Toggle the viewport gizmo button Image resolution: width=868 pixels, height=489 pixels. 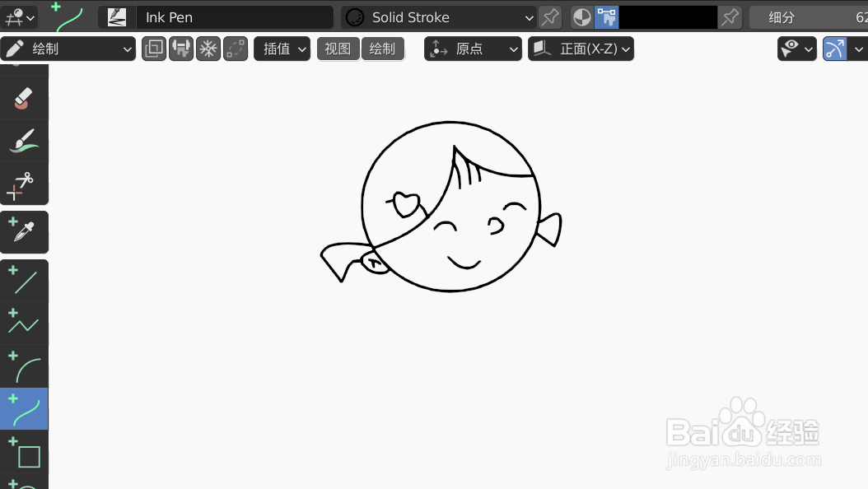(x=835, y=49)
